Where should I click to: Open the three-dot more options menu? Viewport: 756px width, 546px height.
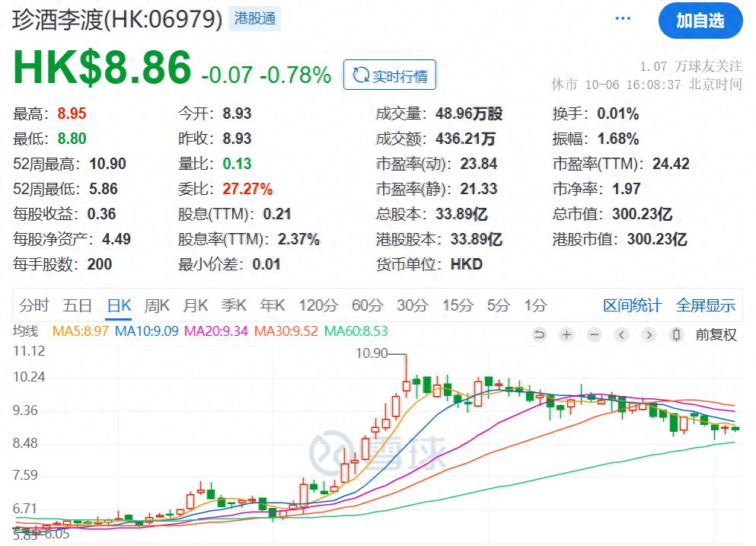624,19
